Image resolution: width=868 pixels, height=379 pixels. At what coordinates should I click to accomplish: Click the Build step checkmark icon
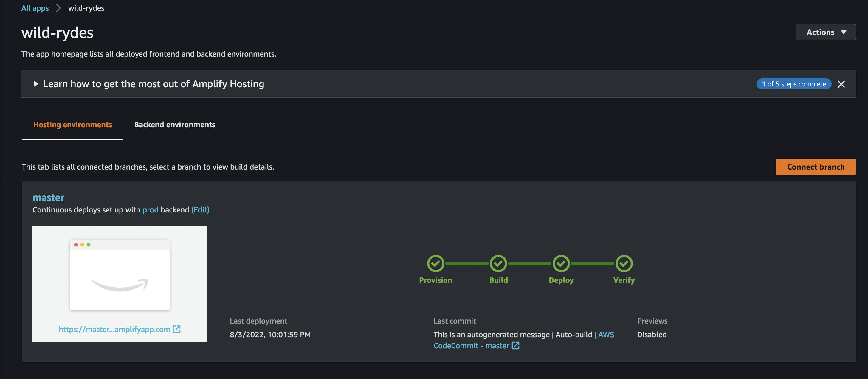click(498, 263)
